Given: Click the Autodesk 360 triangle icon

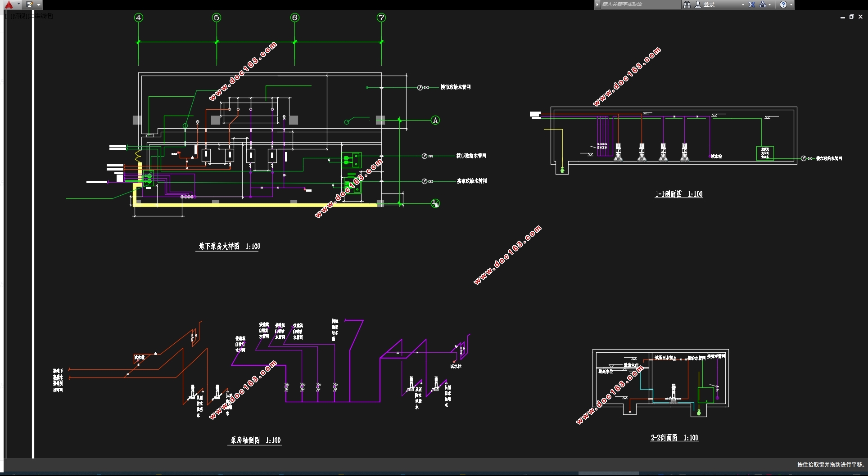Looking at the screenshot, I should tap(763, 4).
